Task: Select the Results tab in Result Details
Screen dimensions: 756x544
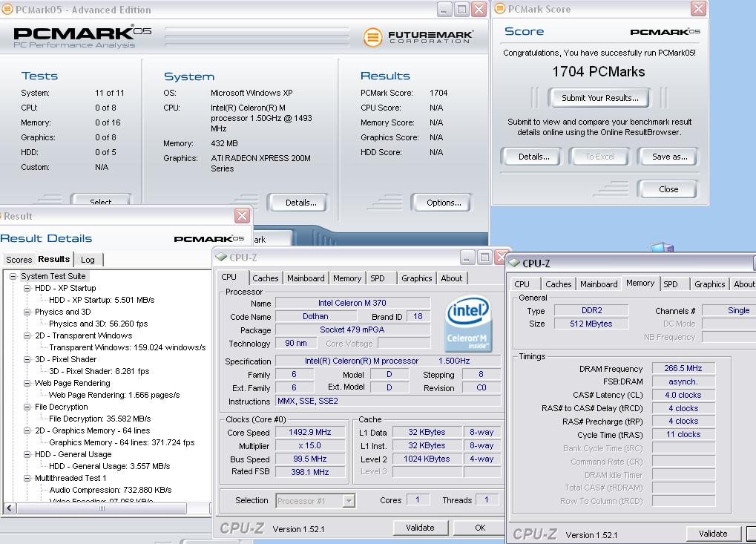Action: tap(54, 259)
